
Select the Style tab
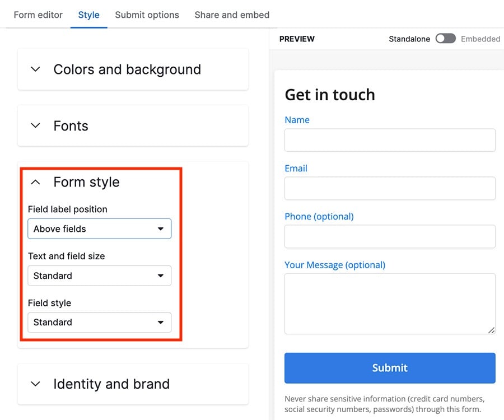[88, 15]
